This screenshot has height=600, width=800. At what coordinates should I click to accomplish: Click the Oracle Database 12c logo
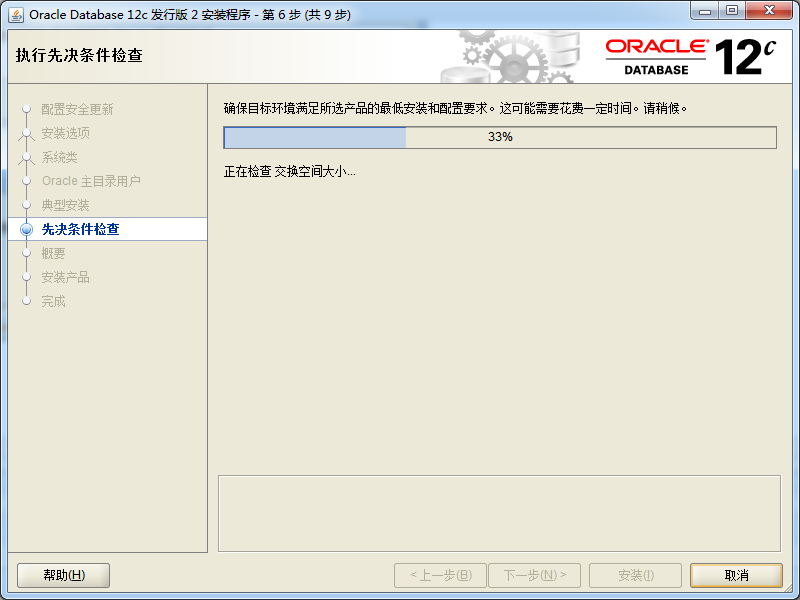[690, 57]
